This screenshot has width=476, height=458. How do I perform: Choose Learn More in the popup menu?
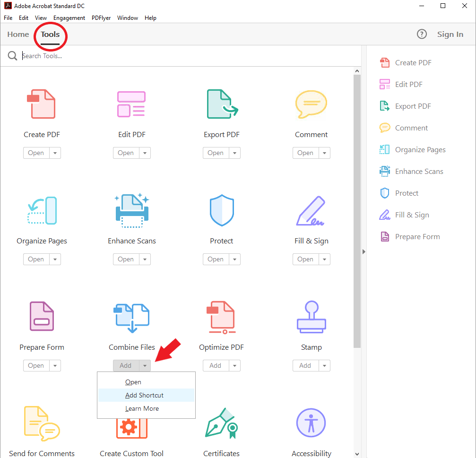(147, 408)
